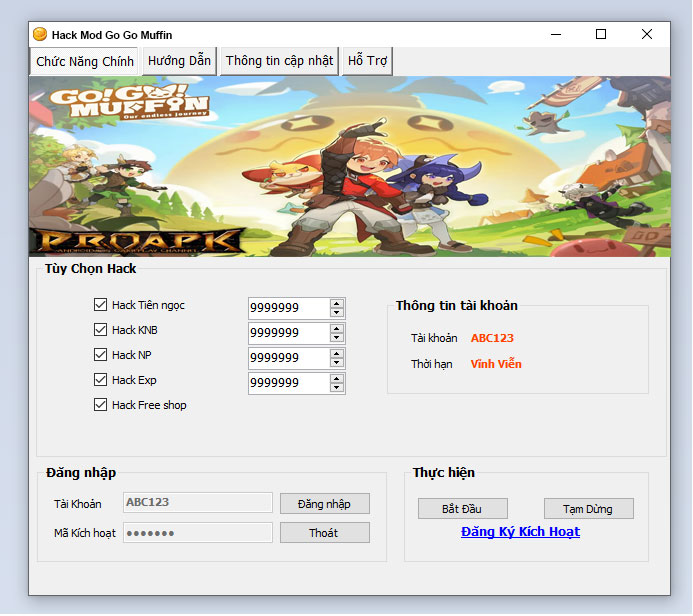Increase Hack Exp value with up arrow
This screenshot has width=693, height=616.
(x=337, y=379)
